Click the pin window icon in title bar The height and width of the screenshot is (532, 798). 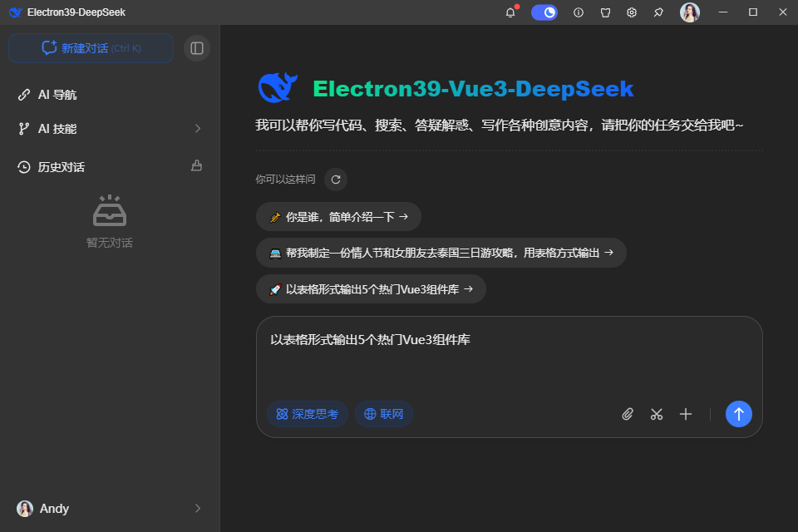tap(659, 12)
